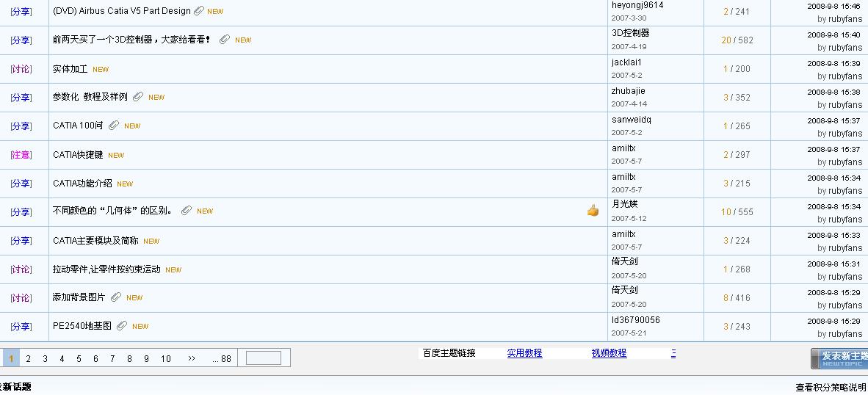868x395 pixels.
Task: Click reply count 10 / 555
Action: tap(737, 212)
